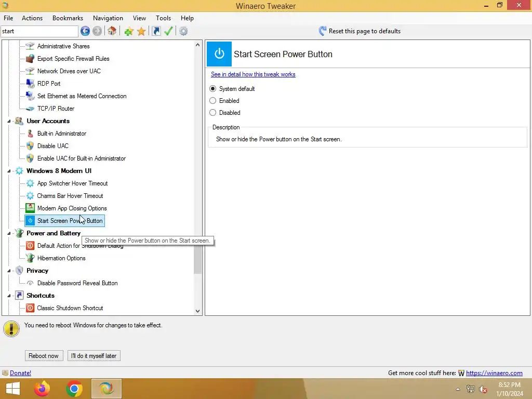Click the Disable UAC shield icon
This screenshot has width=532, height=399.
(x=30, y=146)
